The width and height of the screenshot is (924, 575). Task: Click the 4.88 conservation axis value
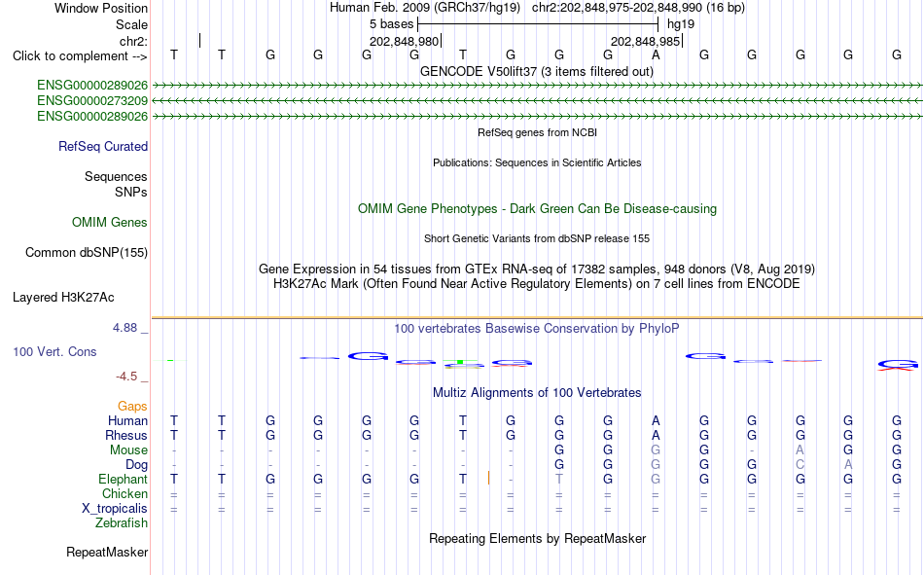(x=124, y=328)
